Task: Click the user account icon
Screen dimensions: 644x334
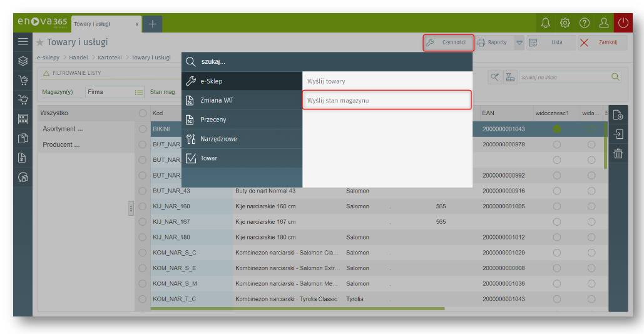Action: [x=603, y=23]
